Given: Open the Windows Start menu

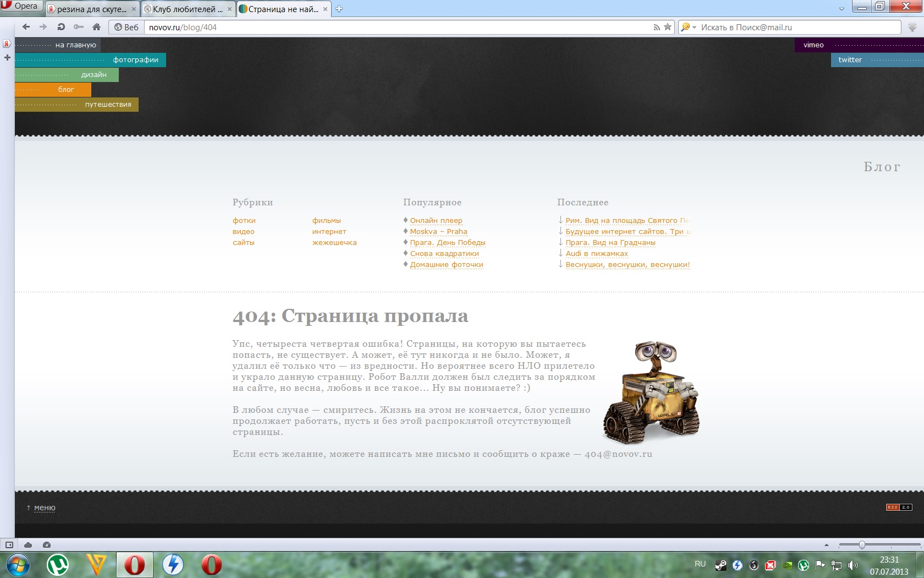Looking at the screenshot, I should click(x=18, y=565).
